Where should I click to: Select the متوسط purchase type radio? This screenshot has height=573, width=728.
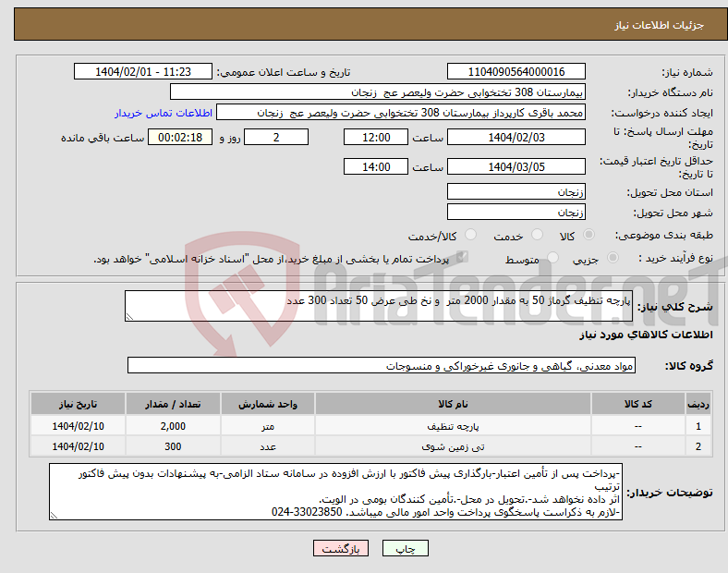552,257
